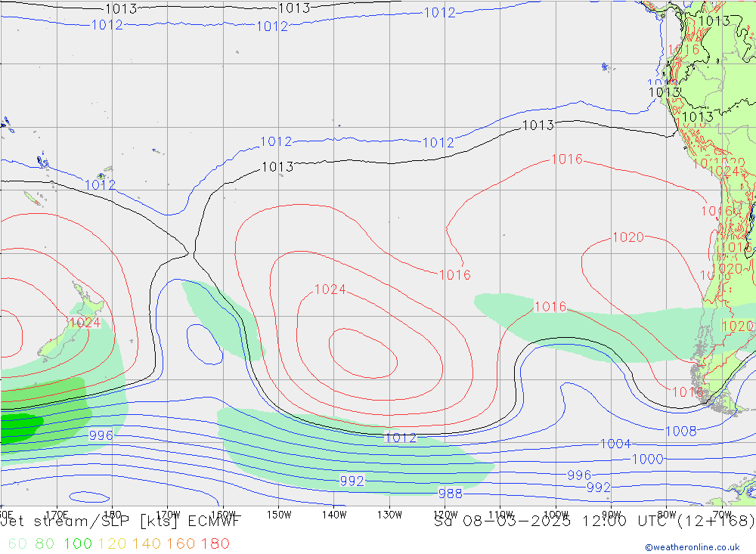The image size is (756, 554).
Task: Select the 140W longitude label
Action: pos(334,515)
